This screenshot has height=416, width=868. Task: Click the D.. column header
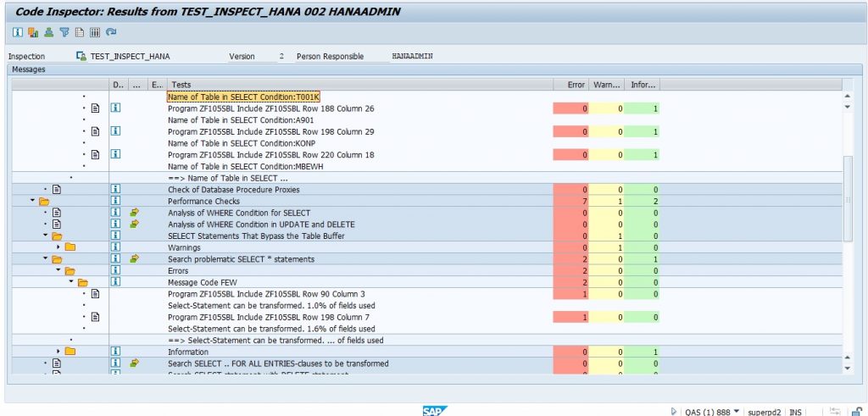pos(119,85)
